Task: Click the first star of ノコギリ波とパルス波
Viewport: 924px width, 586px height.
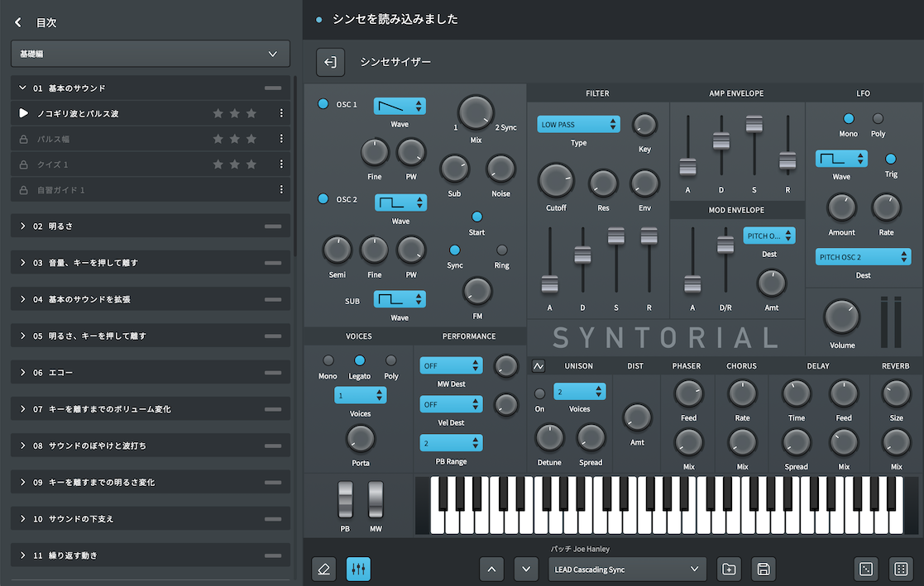Action: pyautogui.click(x=218, y=113)
